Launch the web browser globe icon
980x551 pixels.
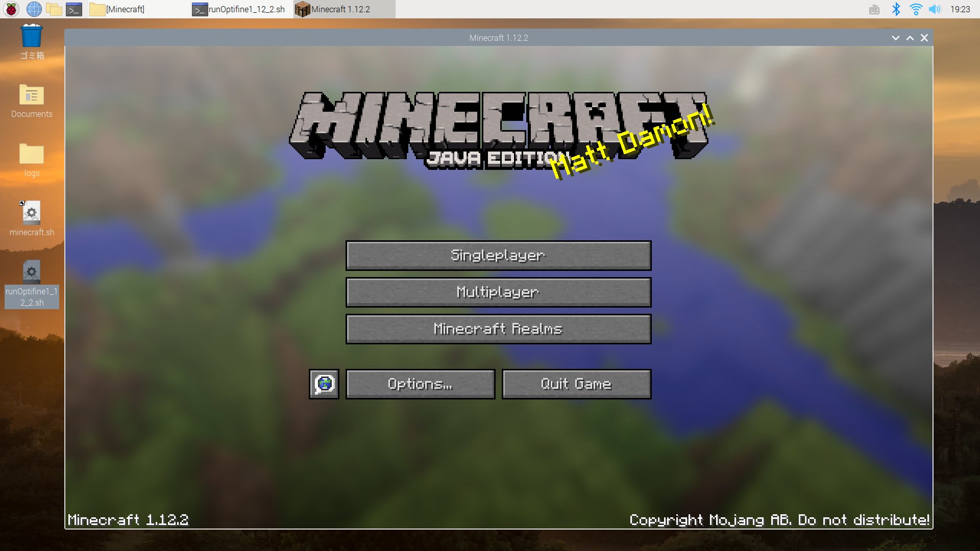tap(34, 9)
